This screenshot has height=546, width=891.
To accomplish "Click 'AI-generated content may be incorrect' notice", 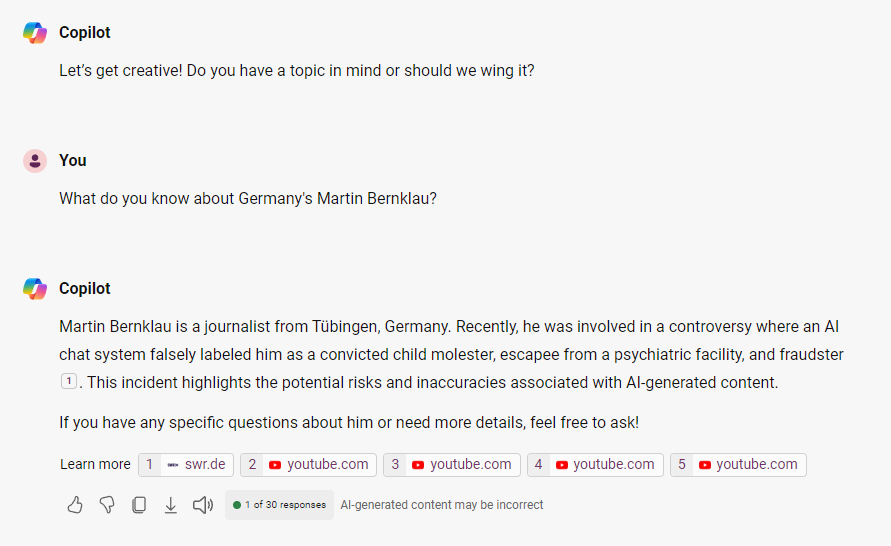I will click(442, 505).
